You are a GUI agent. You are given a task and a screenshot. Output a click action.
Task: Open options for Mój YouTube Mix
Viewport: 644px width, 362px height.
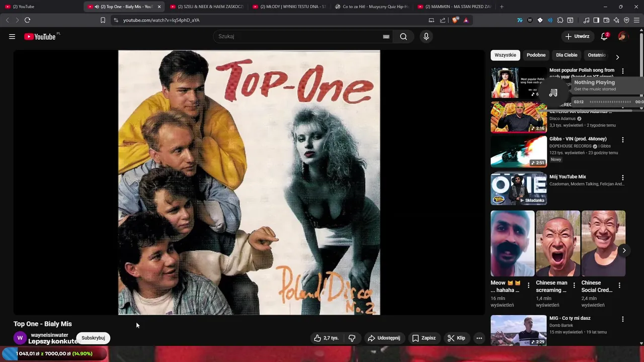[623, 177]
